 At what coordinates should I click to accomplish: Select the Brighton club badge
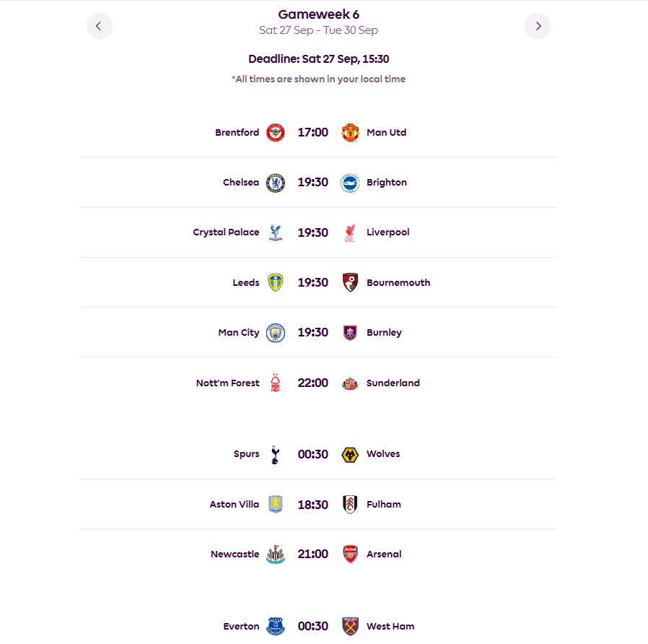[350, 183]
